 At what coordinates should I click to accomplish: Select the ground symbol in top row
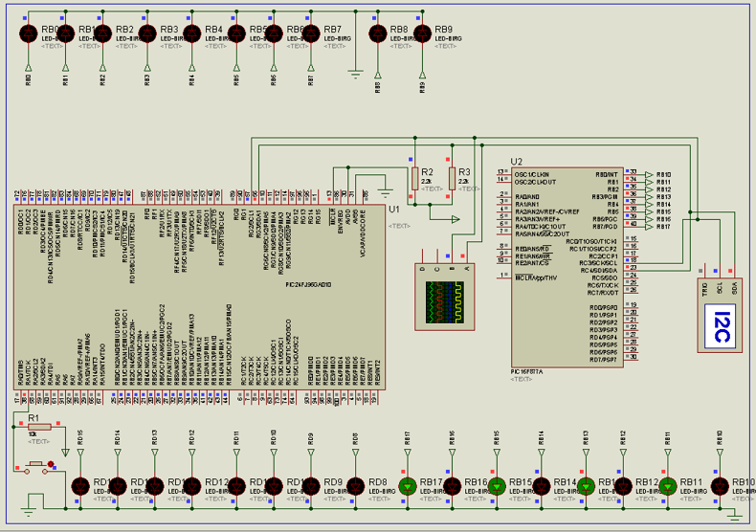355,72
